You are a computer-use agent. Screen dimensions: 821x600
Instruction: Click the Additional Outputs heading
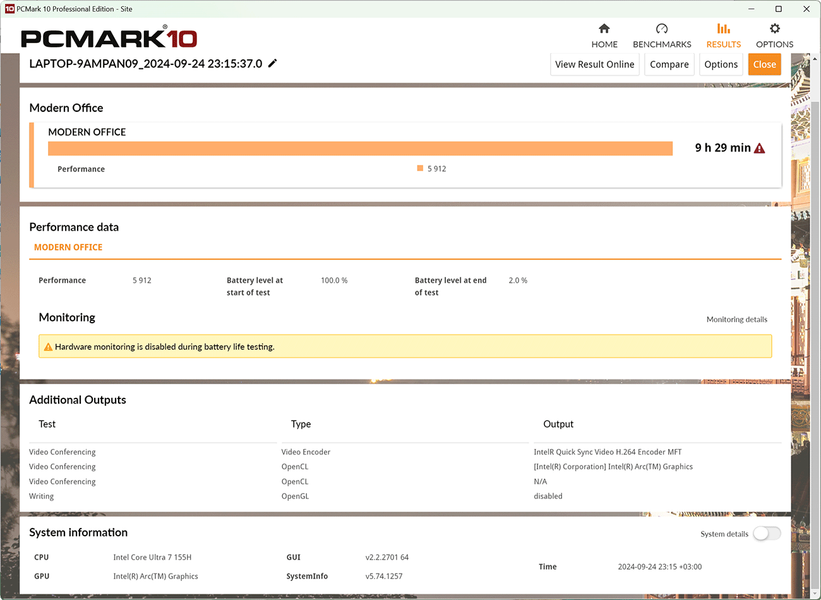click(77, 400)
